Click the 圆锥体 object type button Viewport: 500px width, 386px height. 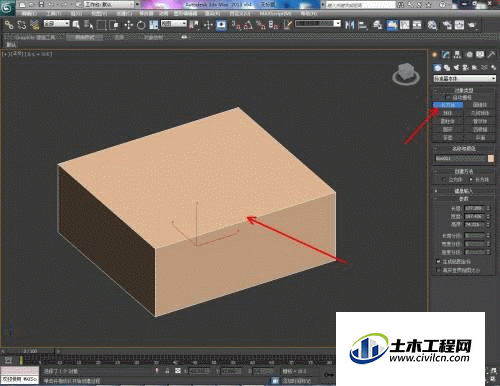point(480,105)
